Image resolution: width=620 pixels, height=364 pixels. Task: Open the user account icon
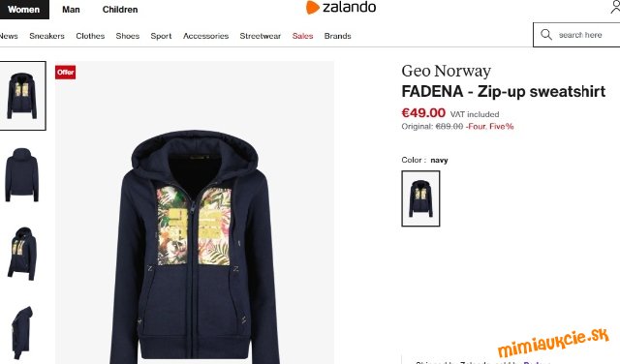pyautogui.click(x=615, y=7)
